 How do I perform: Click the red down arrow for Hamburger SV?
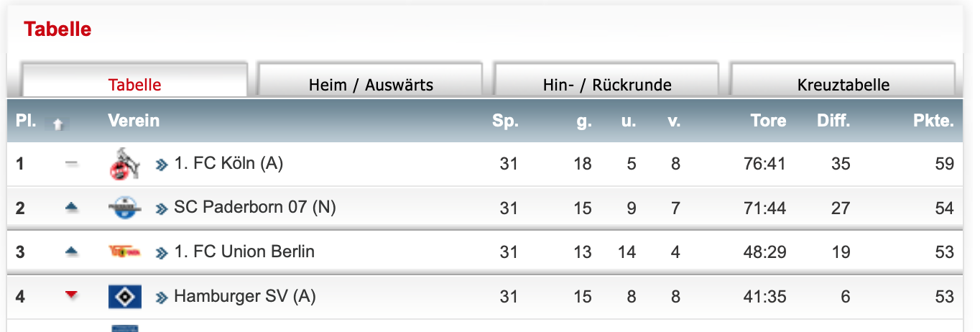[x=70, y=295]
